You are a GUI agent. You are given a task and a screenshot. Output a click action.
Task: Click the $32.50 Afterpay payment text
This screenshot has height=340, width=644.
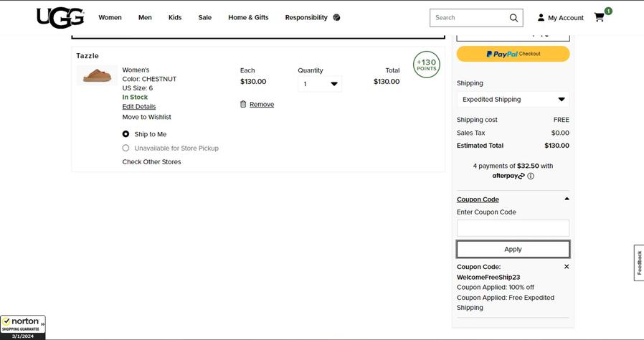tap(528, 166)
